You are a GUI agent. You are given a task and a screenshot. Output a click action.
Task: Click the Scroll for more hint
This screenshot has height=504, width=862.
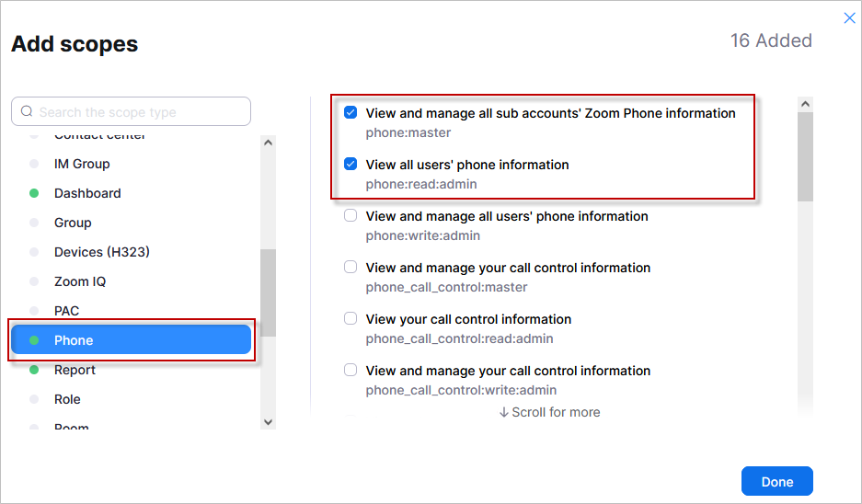tap(549, 412)
